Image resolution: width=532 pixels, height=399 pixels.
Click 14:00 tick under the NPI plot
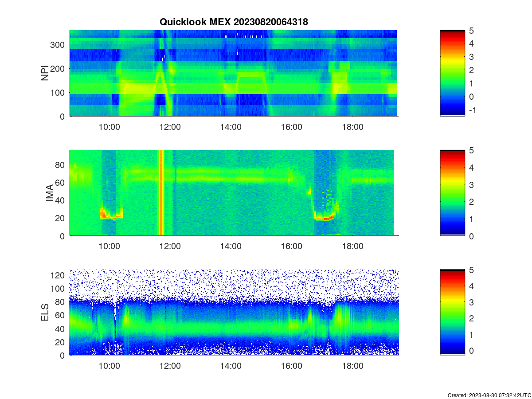click(x=231, y=127)
